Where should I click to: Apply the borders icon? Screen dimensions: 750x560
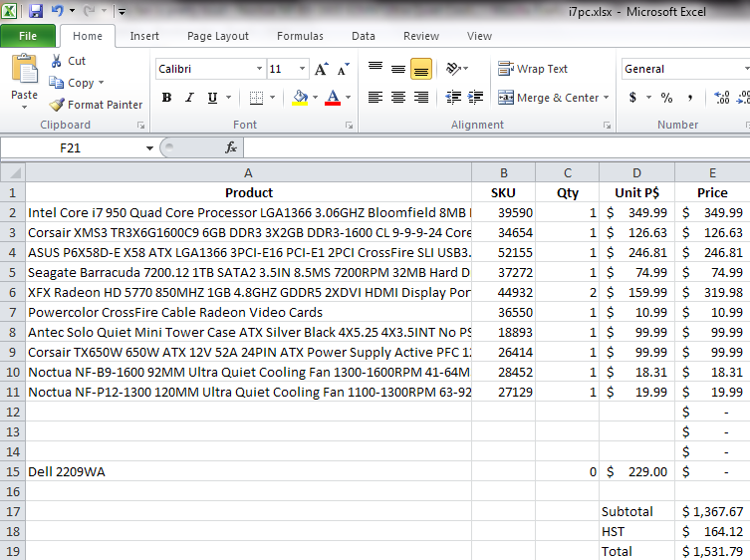click(256, 98)
